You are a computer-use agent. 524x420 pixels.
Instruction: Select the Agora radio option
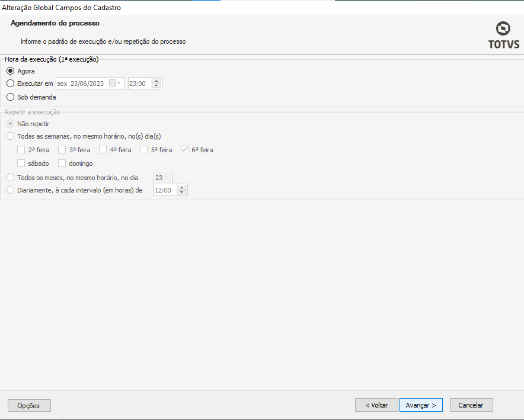click(x=10, y=71)
